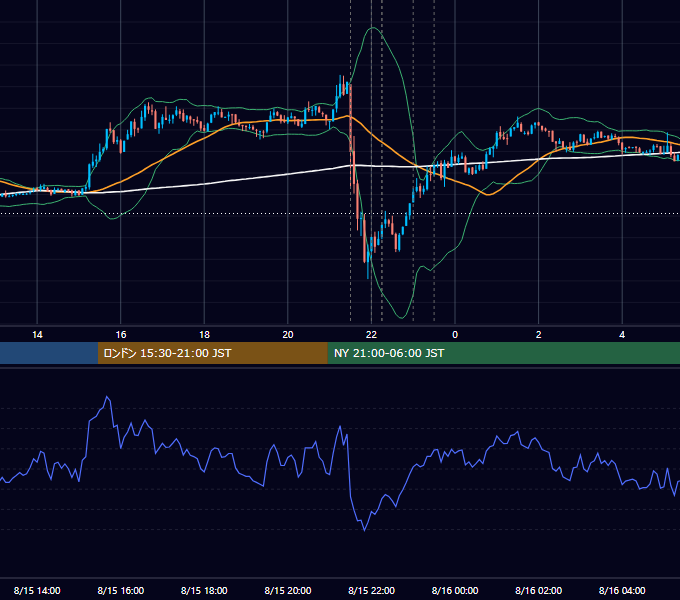
Task: Click the 20 hour label on upper axis
Action: (x=288, y=335)
